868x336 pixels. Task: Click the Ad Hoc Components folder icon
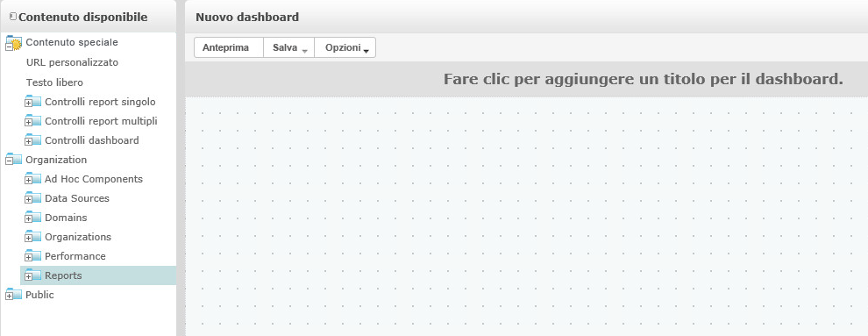pos(33,179)
